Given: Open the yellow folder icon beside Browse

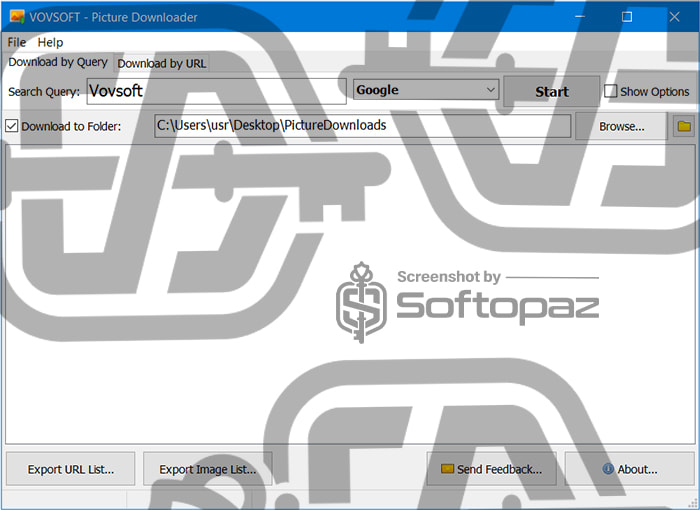Looking at the screenshot, I should 684,126.
